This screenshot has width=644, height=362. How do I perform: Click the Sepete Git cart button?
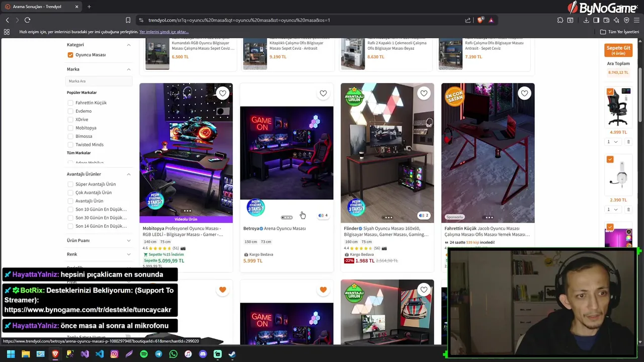click(x=618, y=50)
